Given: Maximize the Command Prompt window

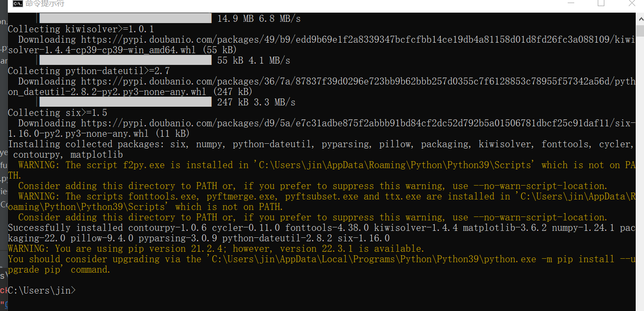Looking at the screenshot, I should 601,3.
